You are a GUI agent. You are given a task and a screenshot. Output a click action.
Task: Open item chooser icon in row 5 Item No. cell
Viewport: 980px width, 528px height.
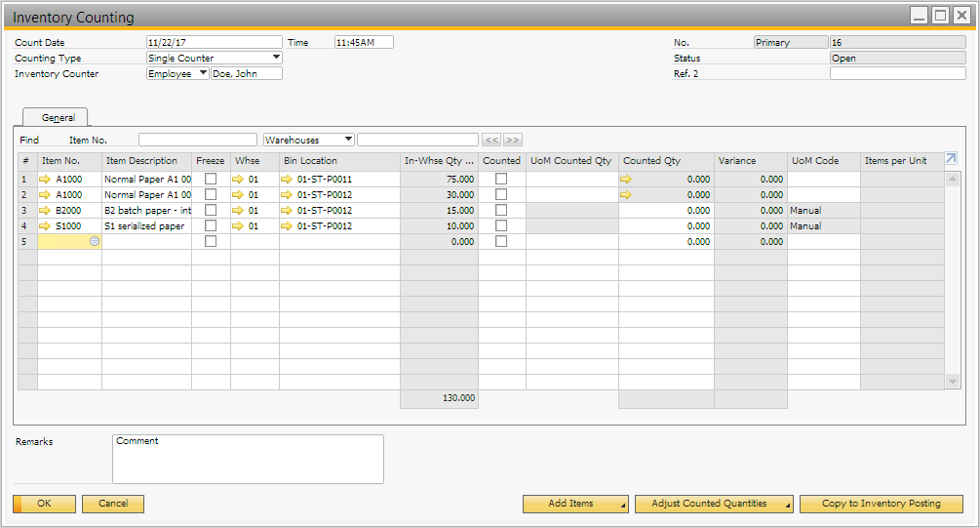point(95,242)
